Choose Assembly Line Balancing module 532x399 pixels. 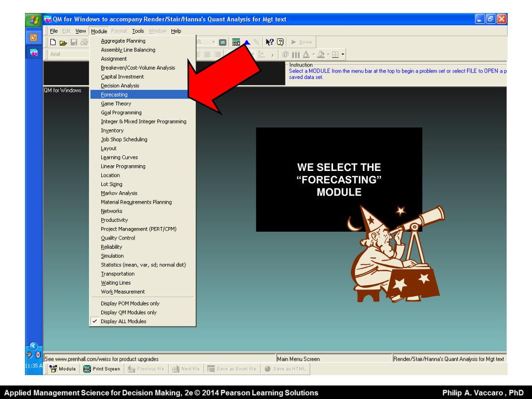tap(128, 50)
